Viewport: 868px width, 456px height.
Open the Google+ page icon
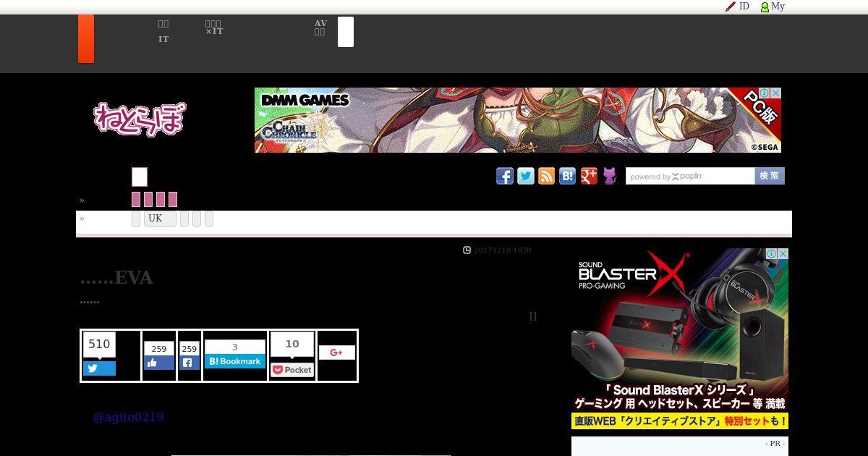tap(589, 176)
